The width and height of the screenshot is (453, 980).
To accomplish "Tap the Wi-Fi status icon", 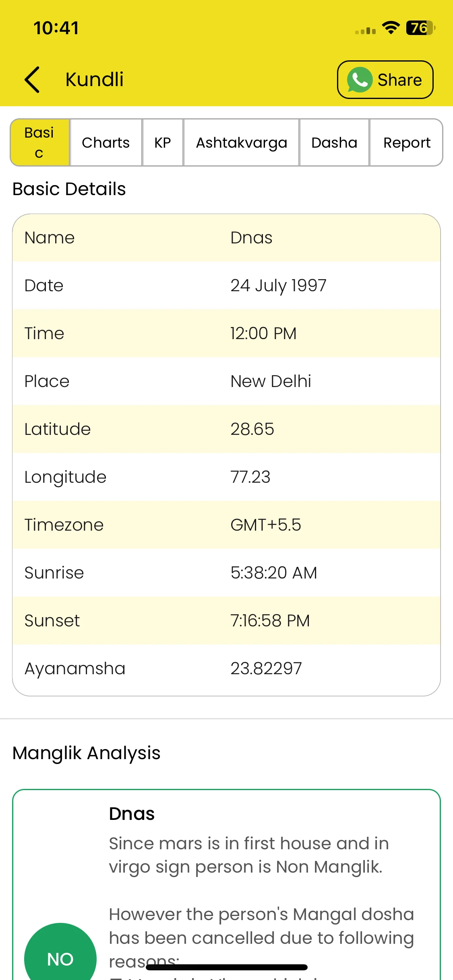I will coord(391,28).
